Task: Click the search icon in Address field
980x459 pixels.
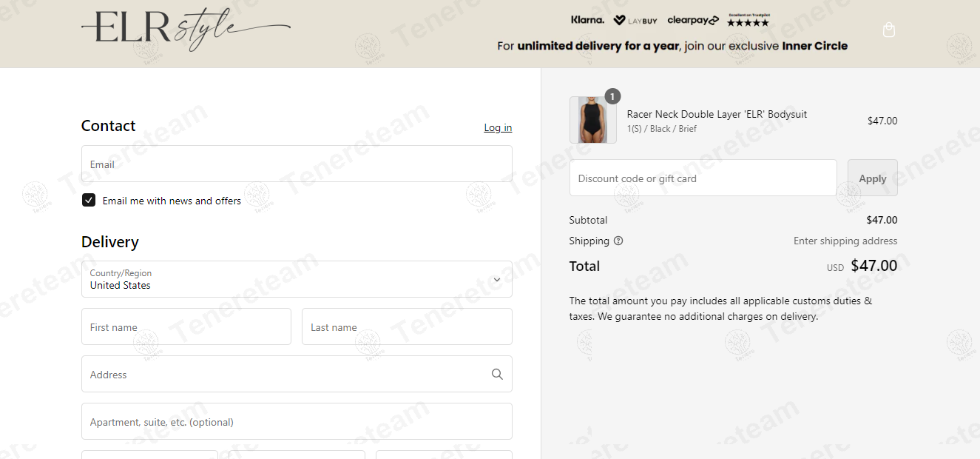Action: 497,374
